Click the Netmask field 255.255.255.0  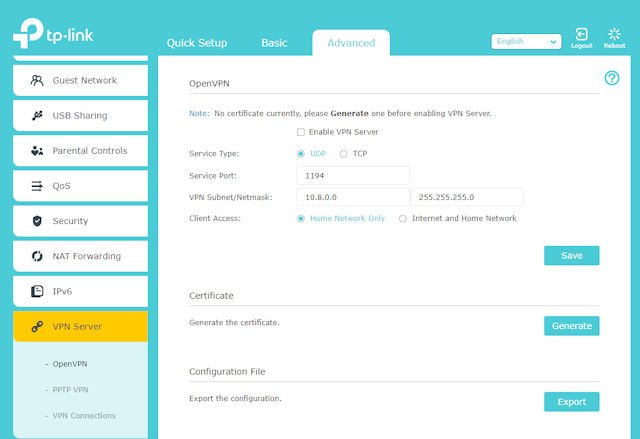[x=467, y=197]
